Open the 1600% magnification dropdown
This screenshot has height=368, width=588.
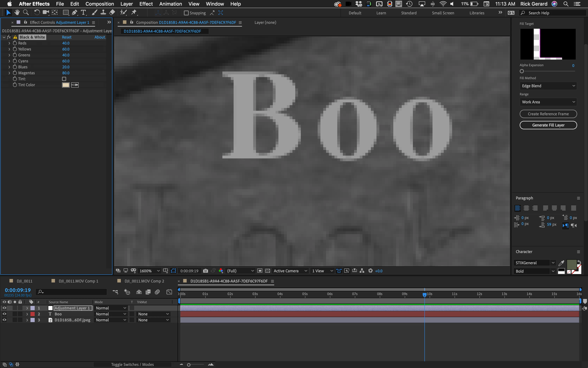[x=149, y=271]
